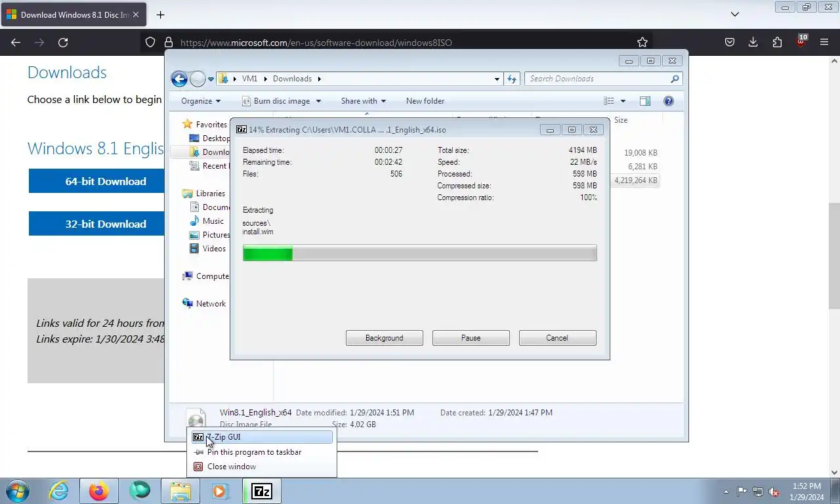Click New folder in Explorer toolbar
Screen dimensions: 840x504
[x=425, y=101]
